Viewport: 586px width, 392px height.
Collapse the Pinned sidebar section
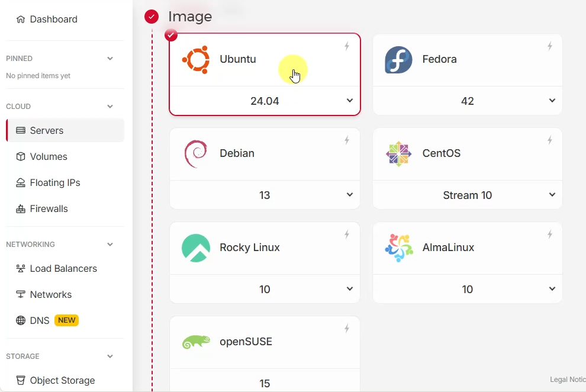[110, 59]
